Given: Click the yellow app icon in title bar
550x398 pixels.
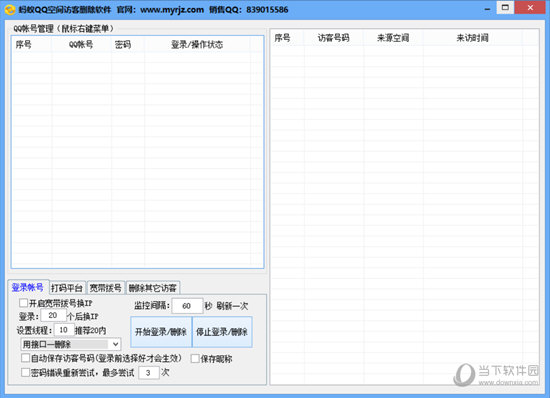Looking at the screenshot, I should tap(10, 9).
